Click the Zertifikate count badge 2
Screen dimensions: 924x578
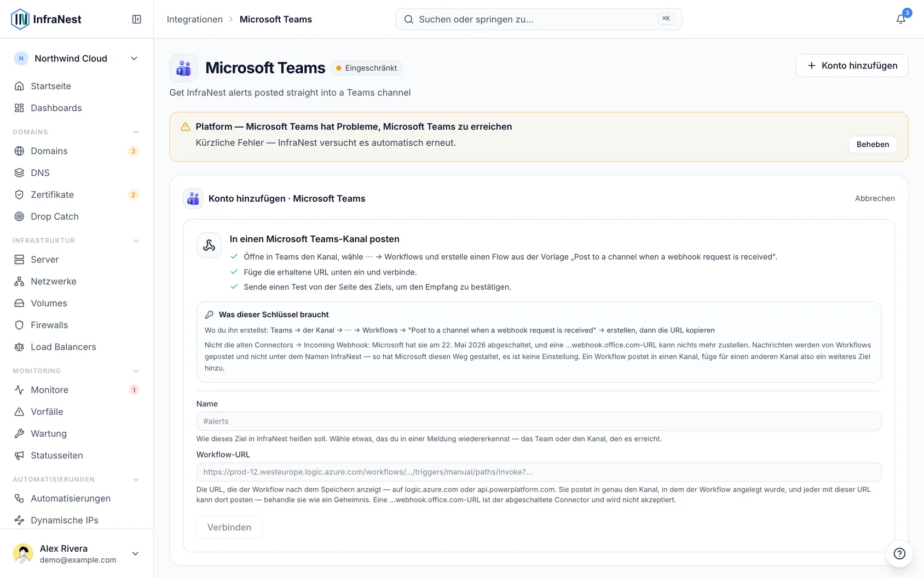point(133,194)
